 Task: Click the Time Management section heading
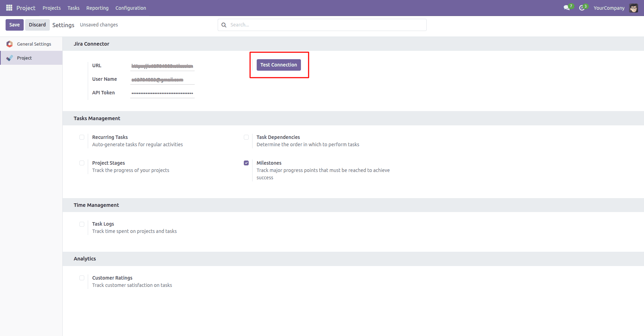pos(96,205)
